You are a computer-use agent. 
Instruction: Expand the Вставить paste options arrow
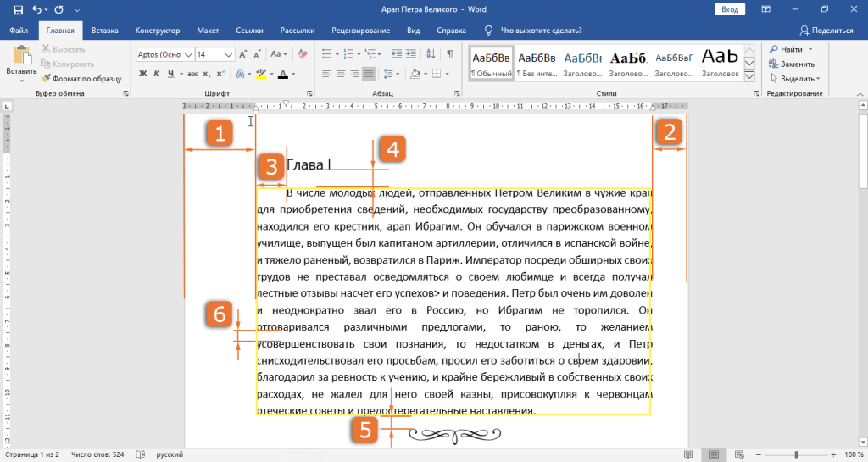(21, 81)
